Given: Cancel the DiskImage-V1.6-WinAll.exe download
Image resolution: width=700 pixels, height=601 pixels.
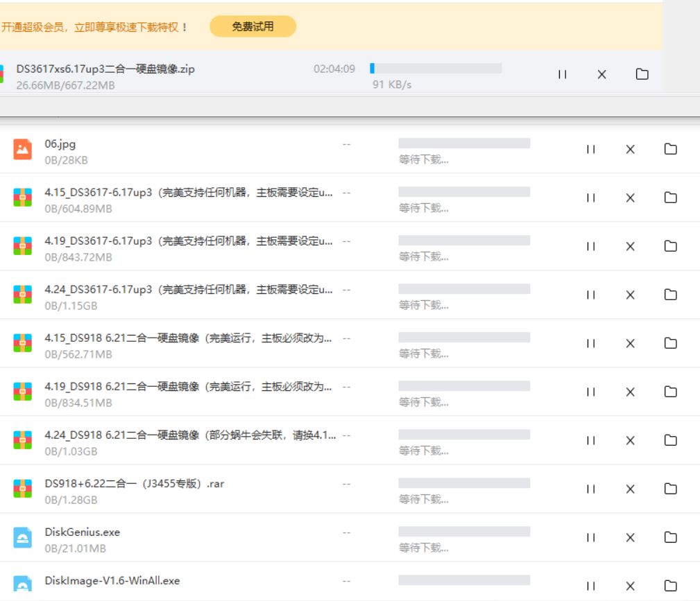Looking at the screenshot, I should click(630, 586).
